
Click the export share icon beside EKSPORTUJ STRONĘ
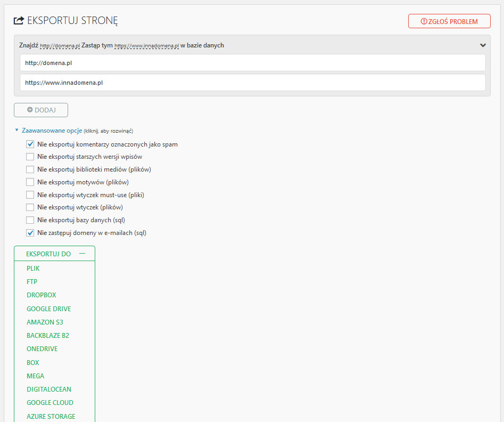(x=19, y=21)
